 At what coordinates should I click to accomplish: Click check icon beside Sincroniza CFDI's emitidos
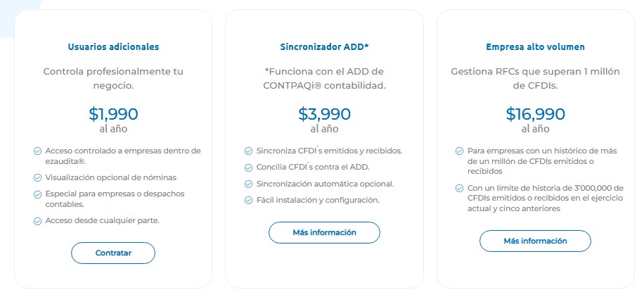248,151
